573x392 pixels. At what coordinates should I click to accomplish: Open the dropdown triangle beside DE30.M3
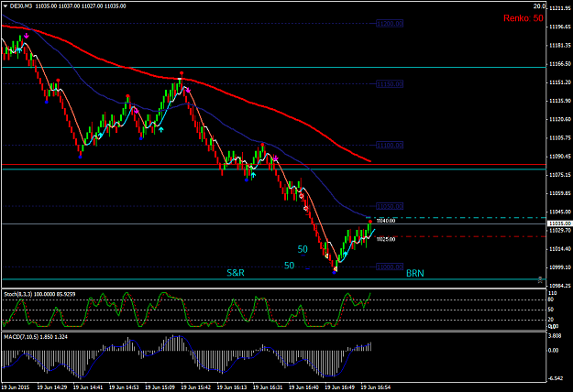(x=6, y=6)
